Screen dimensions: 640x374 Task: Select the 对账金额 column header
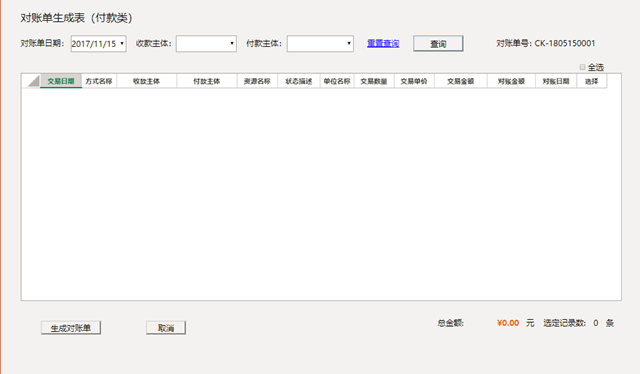point(511,81)
